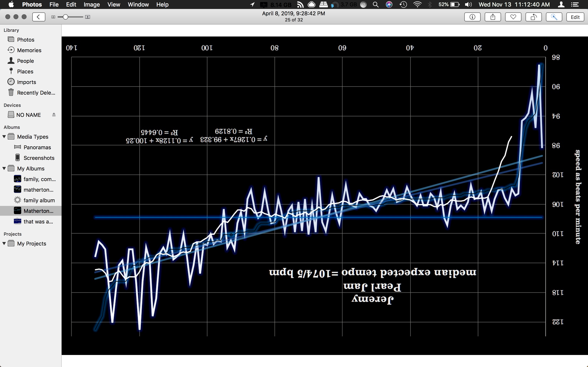Viewport: 588px width, 367px height.
Task: Rotate the photo using rotate icon
Action: (533, 17)
